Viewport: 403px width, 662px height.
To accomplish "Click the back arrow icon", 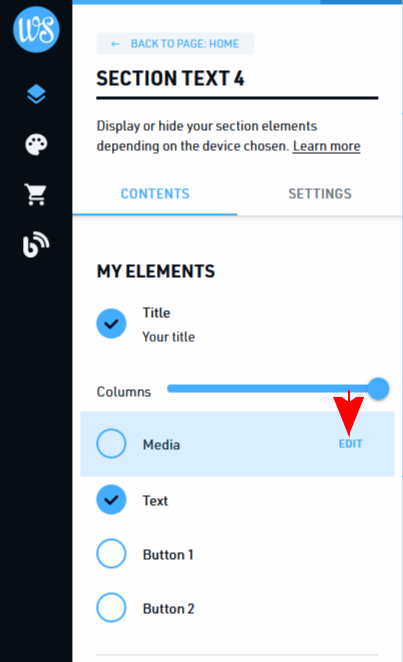I will point(115,44).
